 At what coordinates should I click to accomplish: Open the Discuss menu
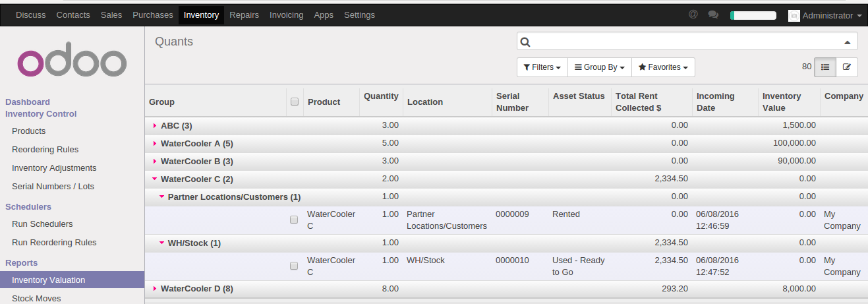31,15
